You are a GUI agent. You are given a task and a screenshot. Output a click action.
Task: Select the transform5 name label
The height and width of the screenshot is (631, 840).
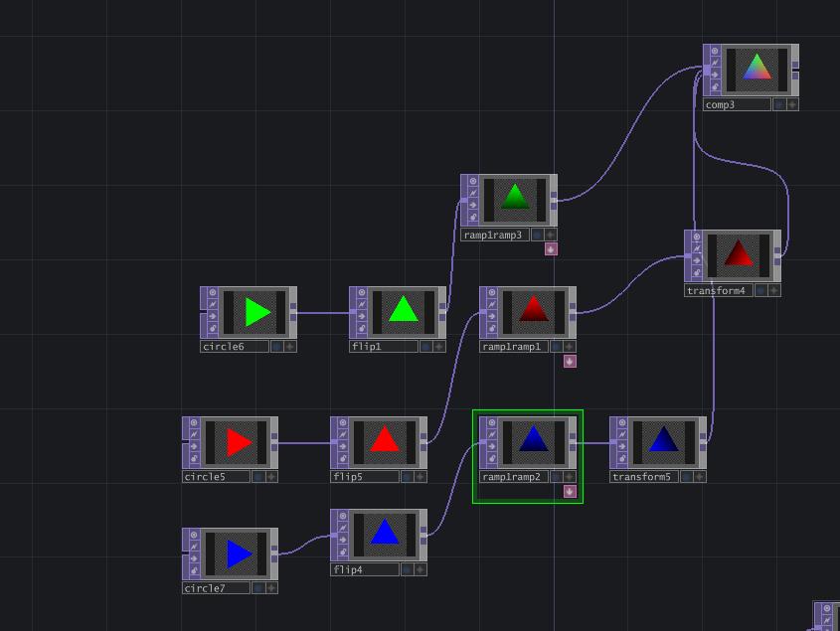[x=644, y=477]
